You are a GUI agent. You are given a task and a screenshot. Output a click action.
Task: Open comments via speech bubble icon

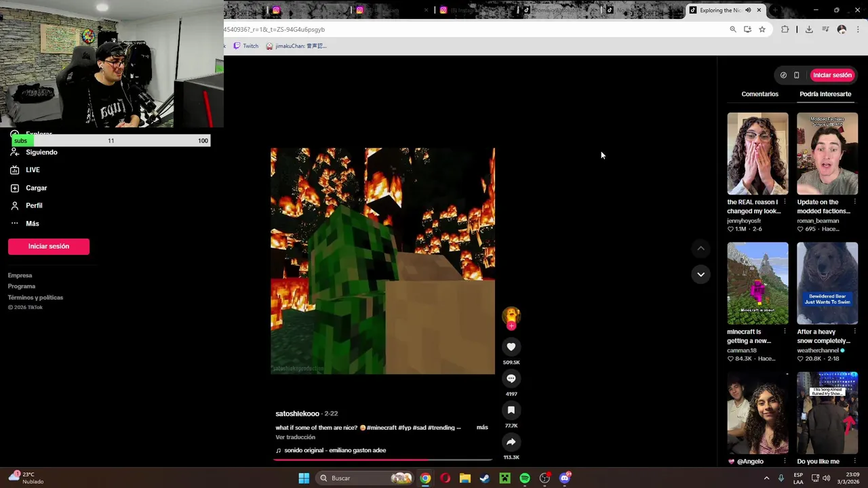click(511, 379)
